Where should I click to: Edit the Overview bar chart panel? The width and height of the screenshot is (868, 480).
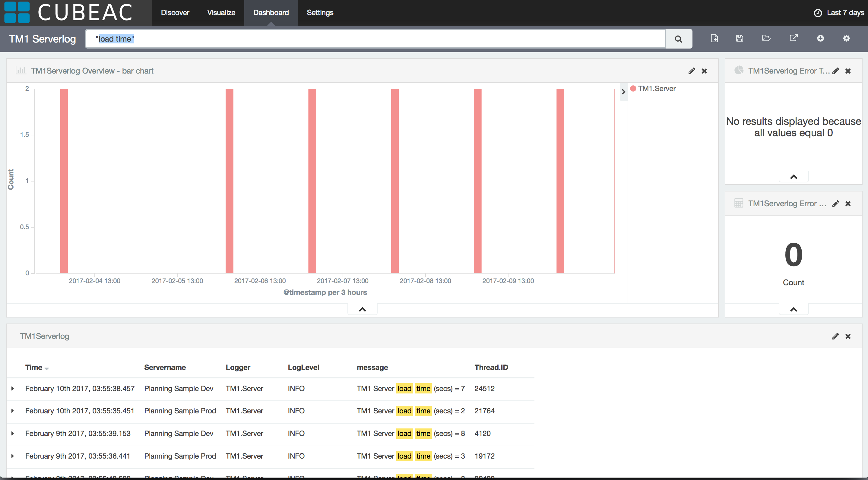click(692, 71)
